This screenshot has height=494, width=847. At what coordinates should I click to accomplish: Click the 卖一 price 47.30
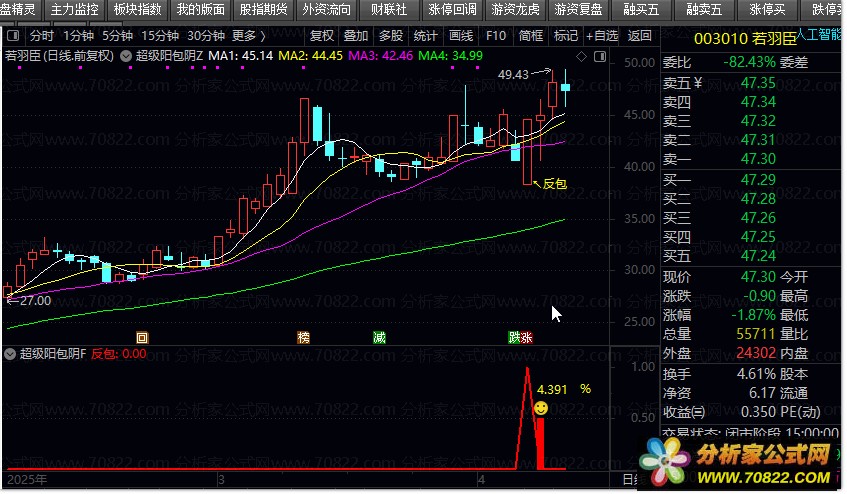pos(758,159)
